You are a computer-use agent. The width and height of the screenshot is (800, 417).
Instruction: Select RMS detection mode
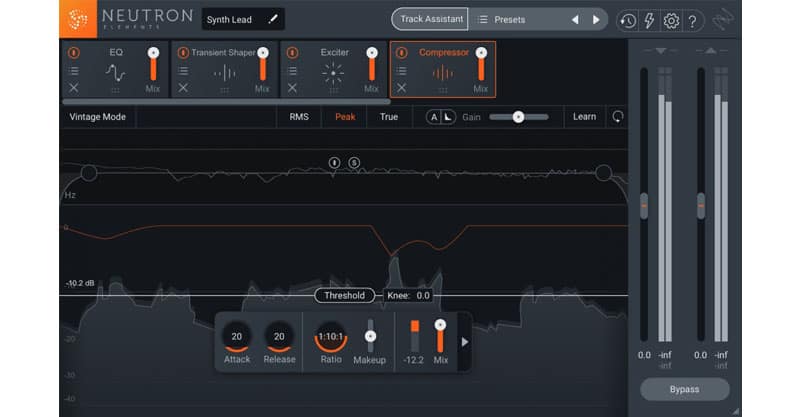coord(299,117)
